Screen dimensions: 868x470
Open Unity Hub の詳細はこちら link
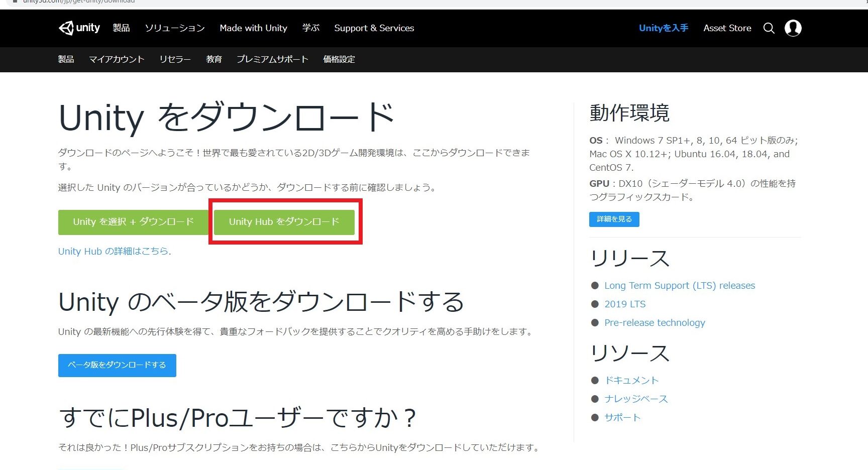tap(114, 251)
